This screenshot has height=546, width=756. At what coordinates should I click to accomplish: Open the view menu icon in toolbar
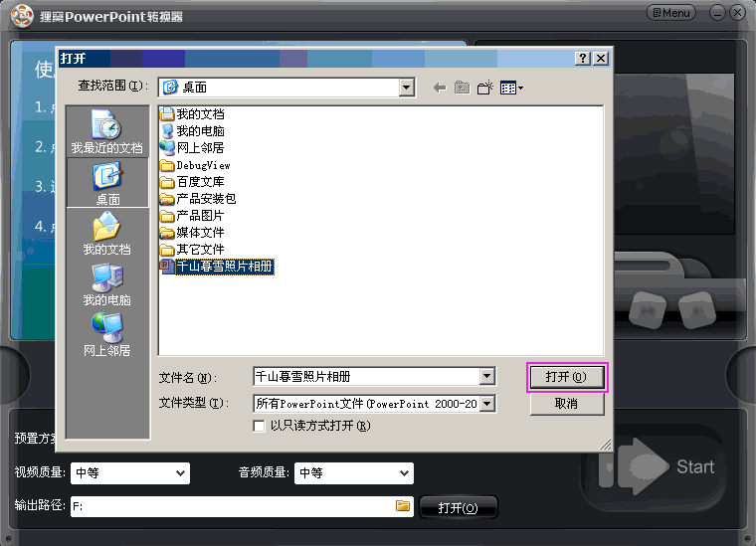511,88
